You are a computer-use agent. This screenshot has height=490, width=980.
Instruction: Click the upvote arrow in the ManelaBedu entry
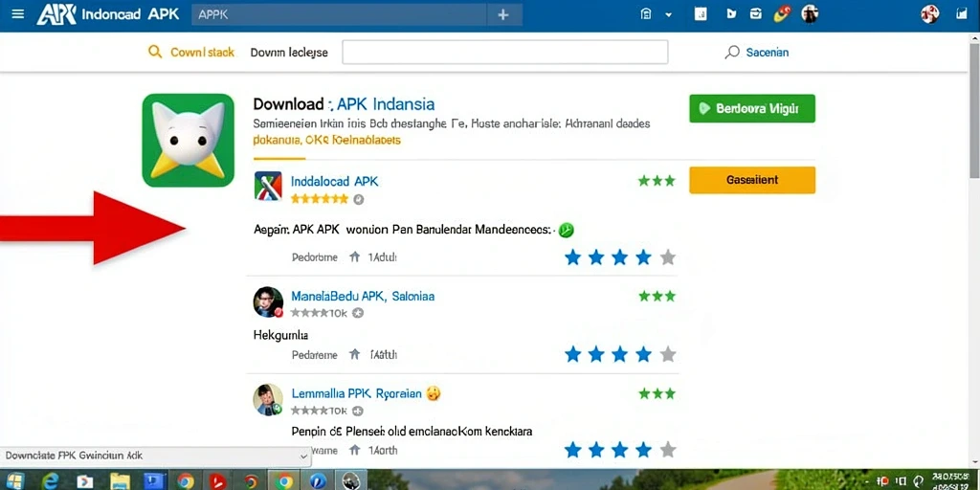pos(355,355)
